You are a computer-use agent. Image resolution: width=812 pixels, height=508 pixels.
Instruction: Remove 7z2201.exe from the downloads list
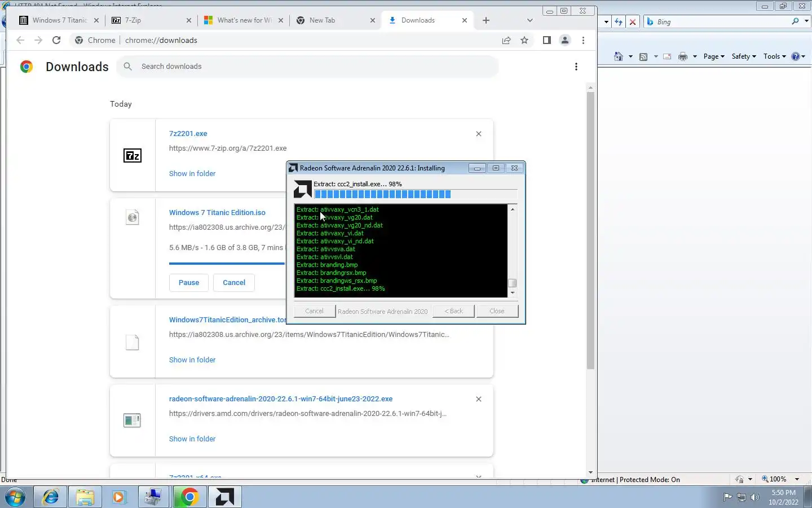479,134
